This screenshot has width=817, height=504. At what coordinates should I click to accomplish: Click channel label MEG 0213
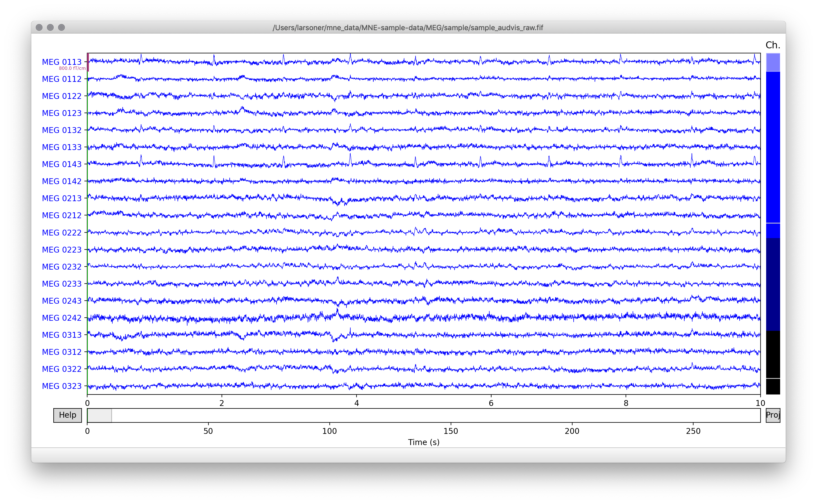[62, 198]
